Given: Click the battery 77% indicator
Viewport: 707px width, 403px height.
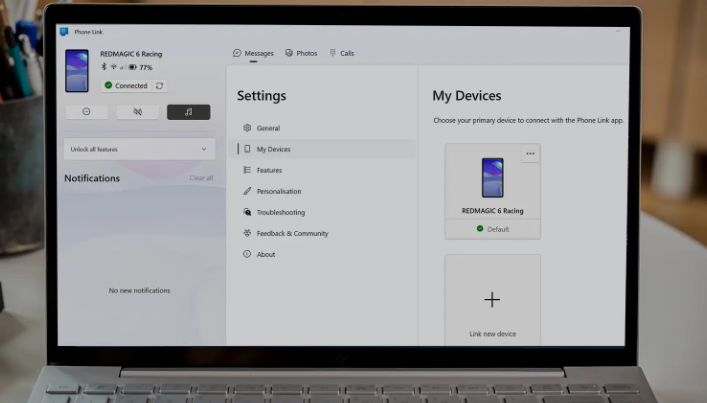Looking at the screenshot, I should click(141, 67).
